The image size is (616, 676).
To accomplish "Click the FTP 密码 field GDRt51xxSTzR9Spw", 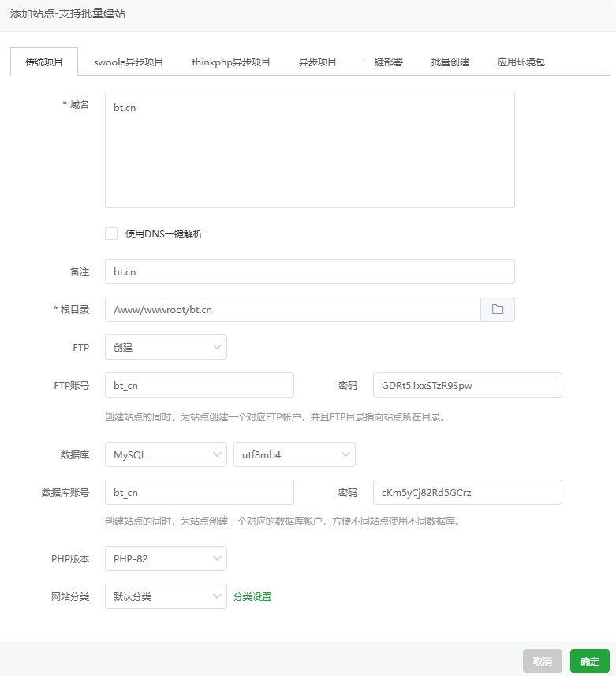I will pyautogui.click(x=468, y=385).
